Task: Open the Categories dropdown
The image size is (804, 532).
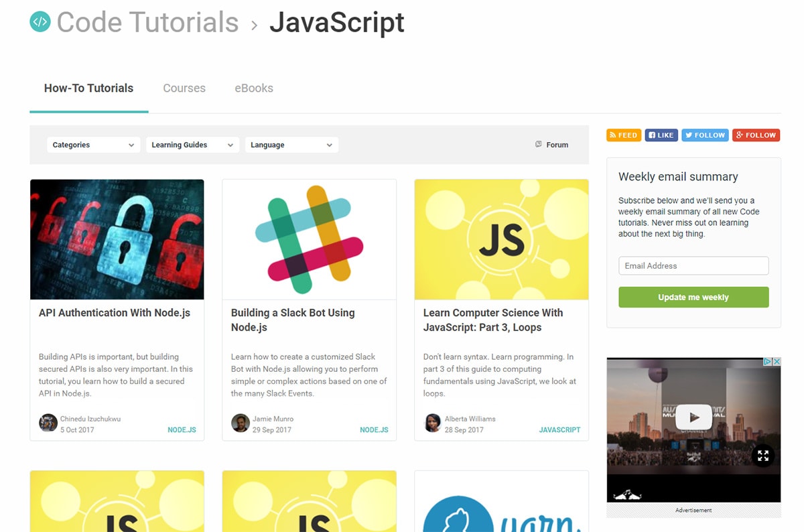Action: 93,144
